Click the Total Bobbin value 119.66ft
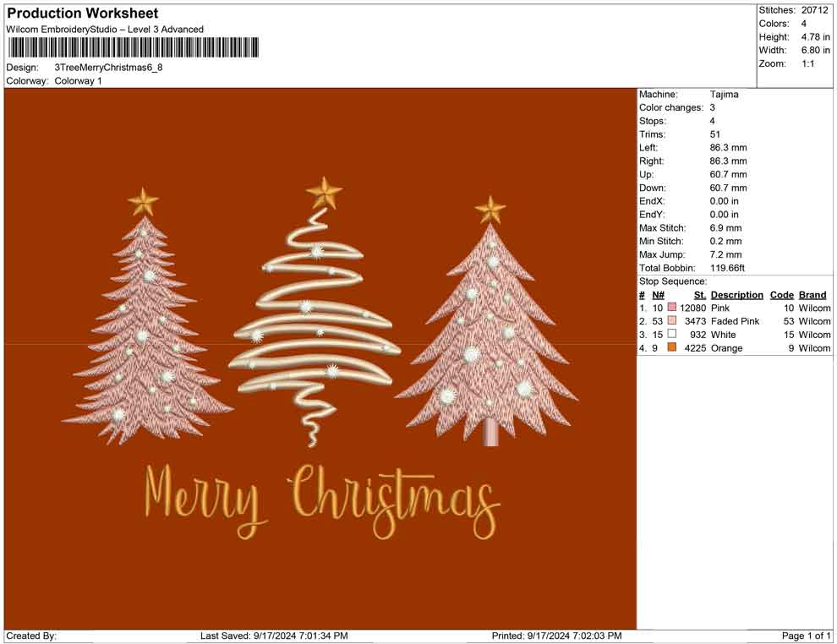Viewport: 837px width, 644px height. click(x=727, y=268)
